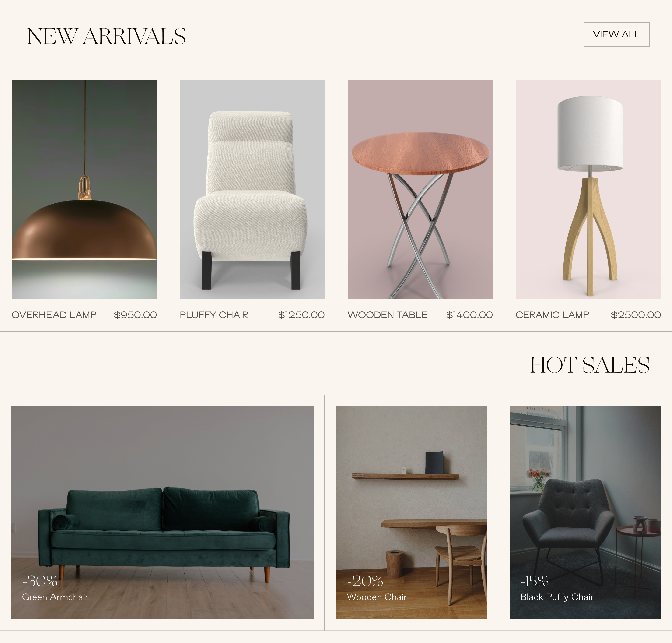This screenshot has height=643, width=672.
Task: Click the $1400.00 price label
Action: click(469, 315)
